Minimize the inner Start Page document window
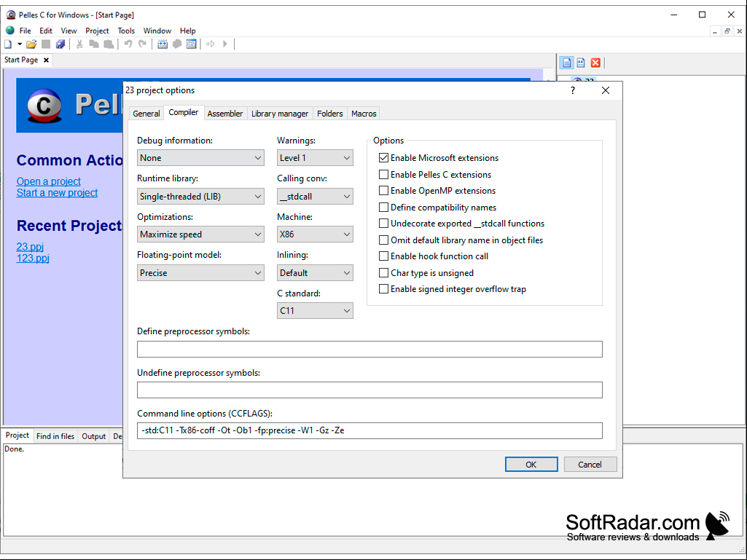The width and height of the screenshot is (747, 560). [x=715, y=31]
